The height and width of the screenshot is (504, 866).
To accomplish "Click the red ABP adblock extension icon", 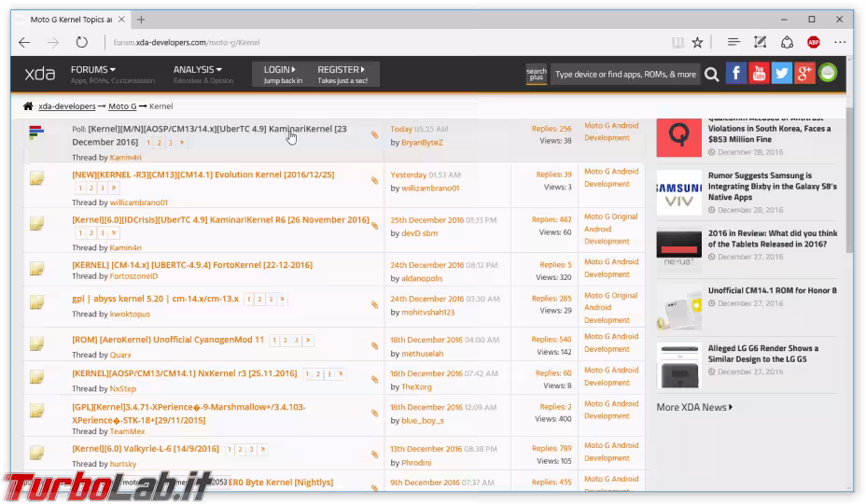I will tap(814, 42).
